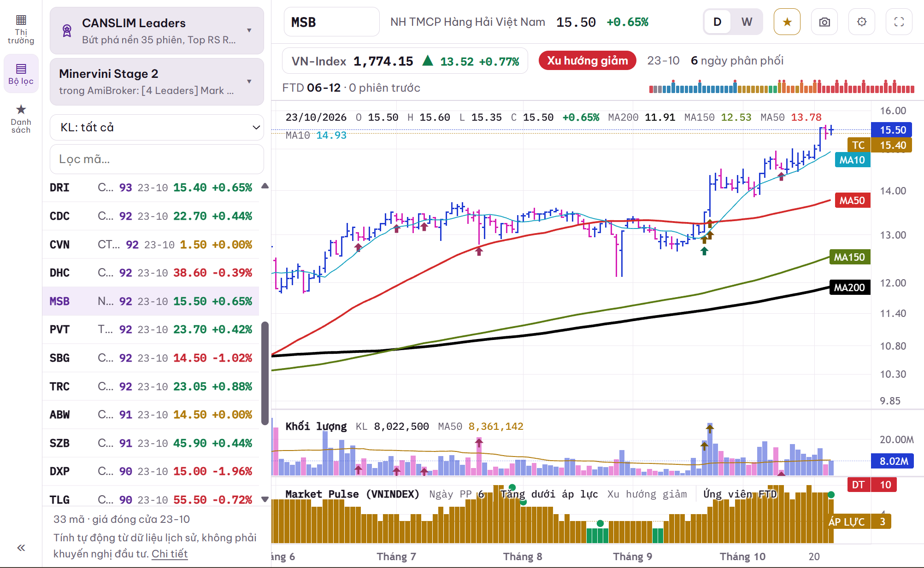Click the DT 10 indicator tag
This screenshot has height=568, width=924.
(872, 485)
